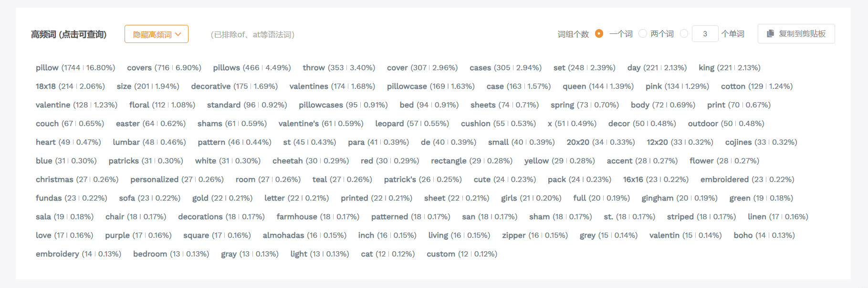Click the chevron arrow on 隐藏高频词
This screenshot has height=288, width=868.
[178, 34]
